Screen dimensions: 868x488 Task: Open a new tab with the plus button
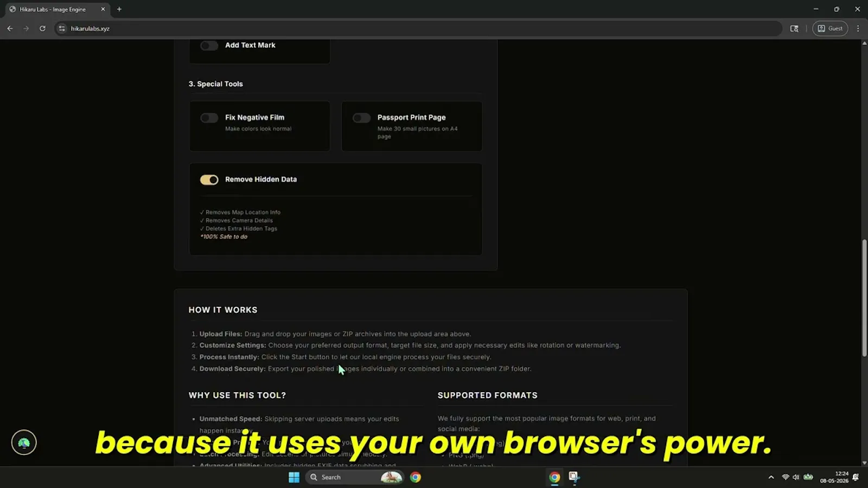(x=119, y=9)
